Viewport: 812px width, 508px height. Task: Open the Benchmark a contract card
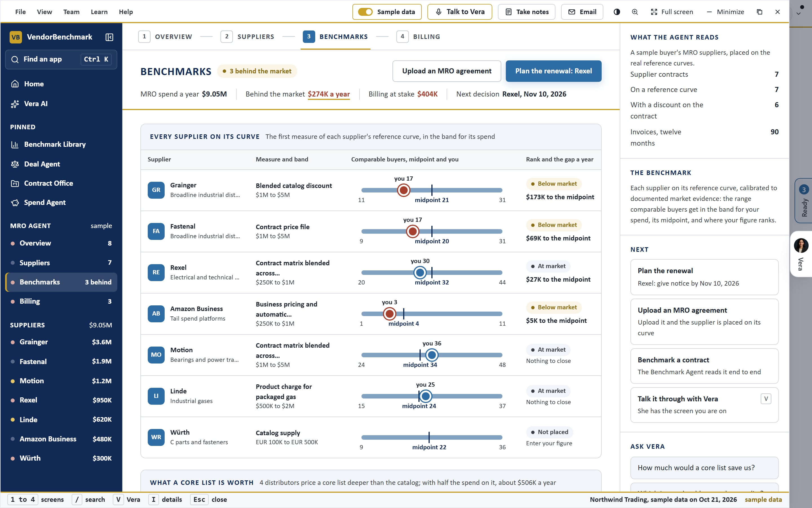704,366
